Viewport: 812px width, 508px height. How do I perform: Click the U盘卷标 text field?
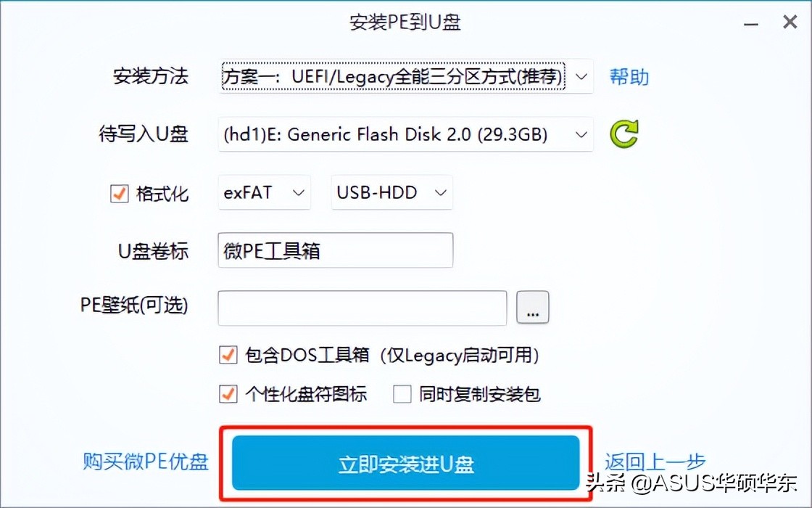[335, 250]
